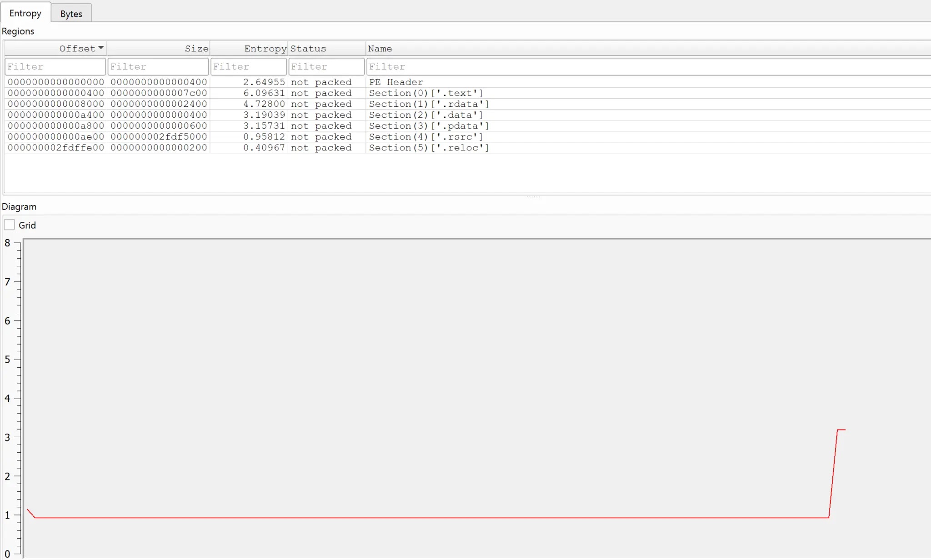Click offset cell 0000000000008000
Viewport: 931px width, 560px height.
tap(56, 104)
